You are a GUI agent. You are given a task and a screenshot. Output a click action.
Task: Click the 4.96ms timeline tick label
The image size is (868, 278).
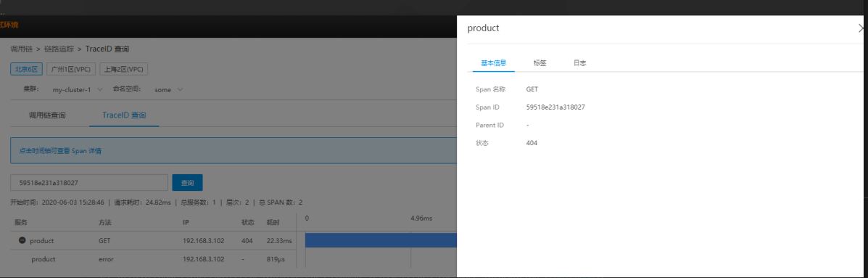(421, 218)
